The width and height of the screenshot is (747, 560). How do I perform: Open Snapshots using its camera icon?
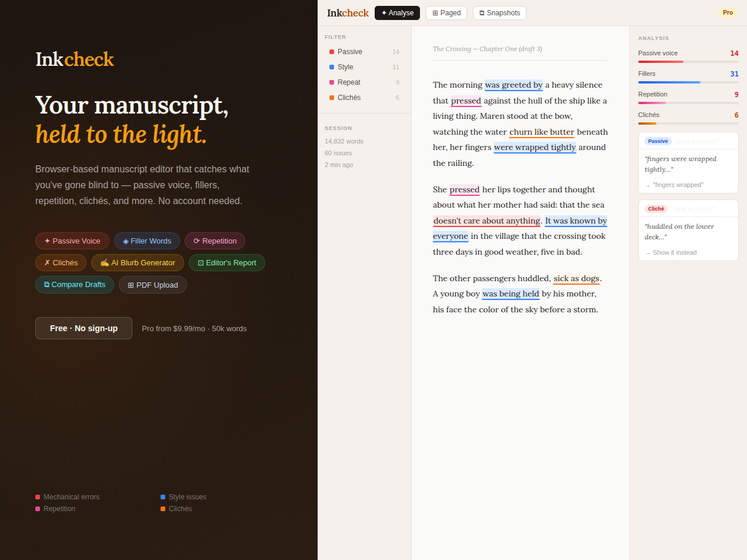coord(482,12)
